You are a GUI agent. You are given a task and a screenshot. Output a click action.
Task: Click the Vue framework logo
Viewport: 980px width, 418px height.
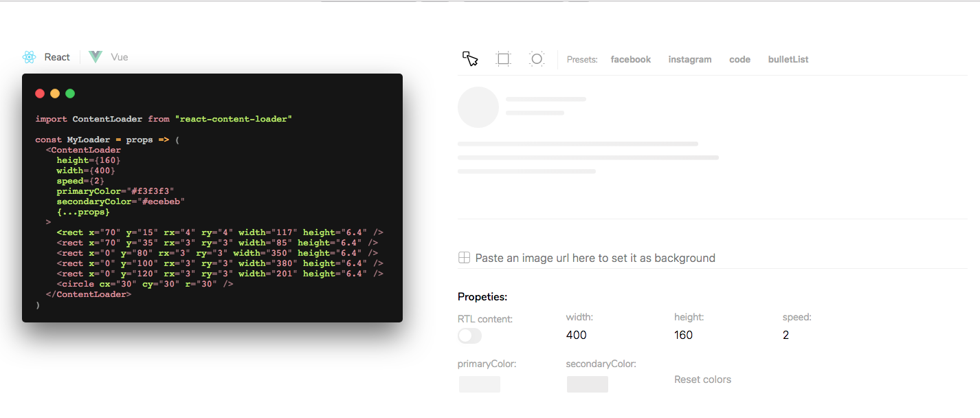pyautogui.click(x=95, y=56)
